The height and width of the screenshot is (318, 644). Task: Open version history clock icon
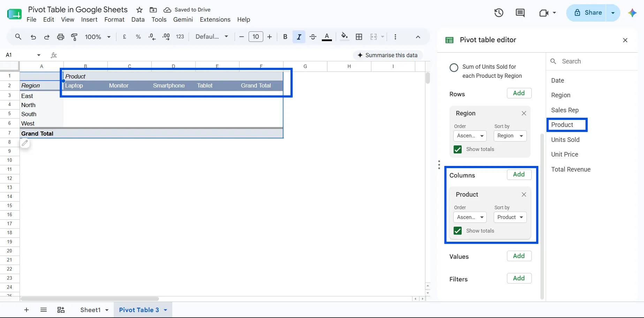click(x=499, y=13)
